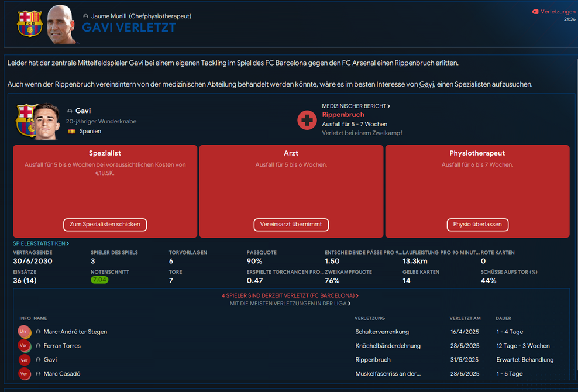Image resolution: width=578 pixels, height=392 pixels.
Task: Sort injury list by the Verletzt am column
Action: (465, 318)
